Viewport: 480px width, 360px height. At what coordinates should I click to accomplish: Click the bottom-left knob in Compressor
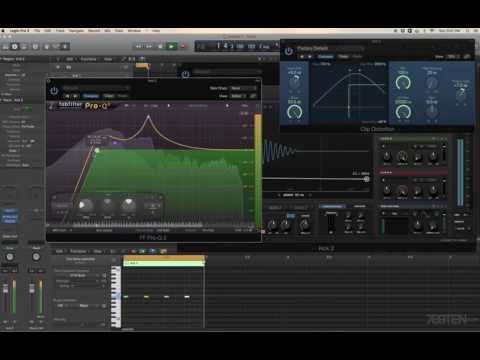(295, 111)
